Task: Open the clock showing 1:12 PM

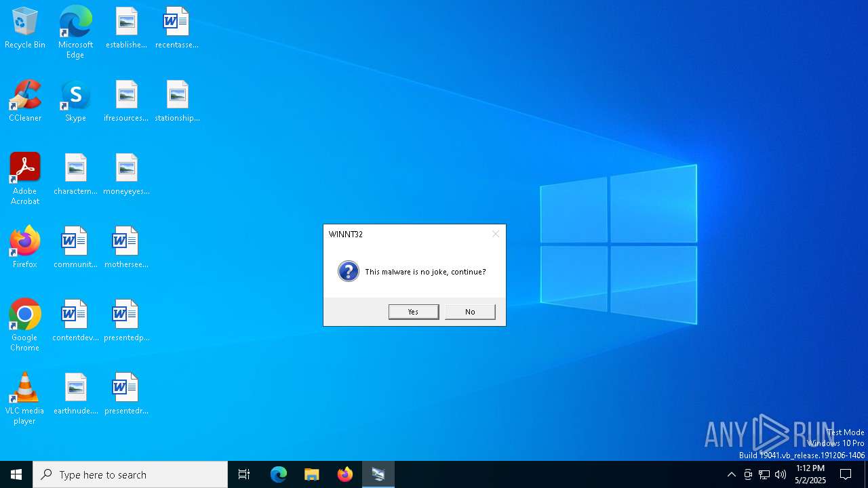Action: point(810,474)
